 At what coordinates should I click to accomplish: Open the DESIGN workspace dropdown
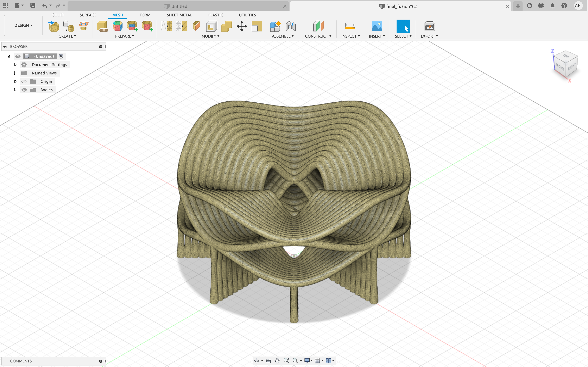click(x=23, y=26)
